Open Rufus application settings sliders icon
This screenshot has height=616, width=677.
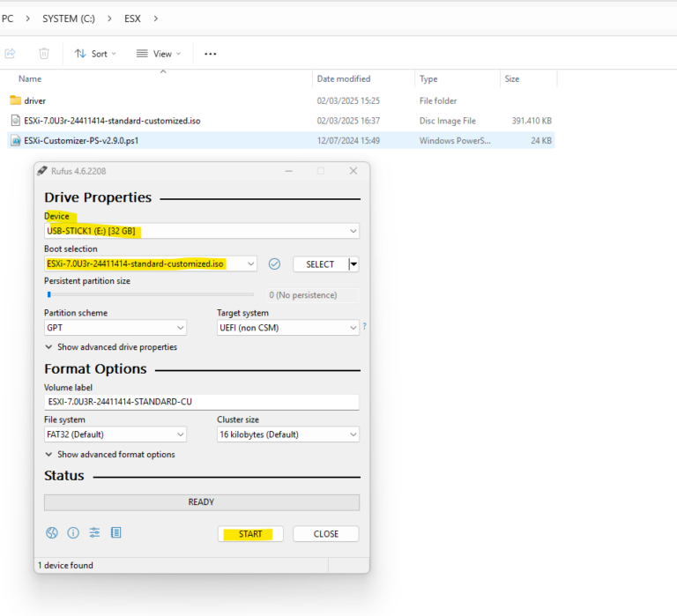[94, 533]
